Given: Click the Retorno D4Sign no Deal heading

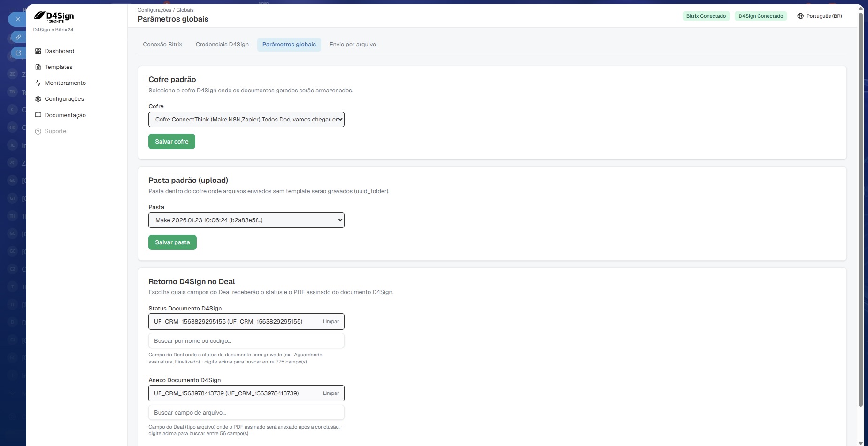Looking at the screenshot, I should (192, 282).
